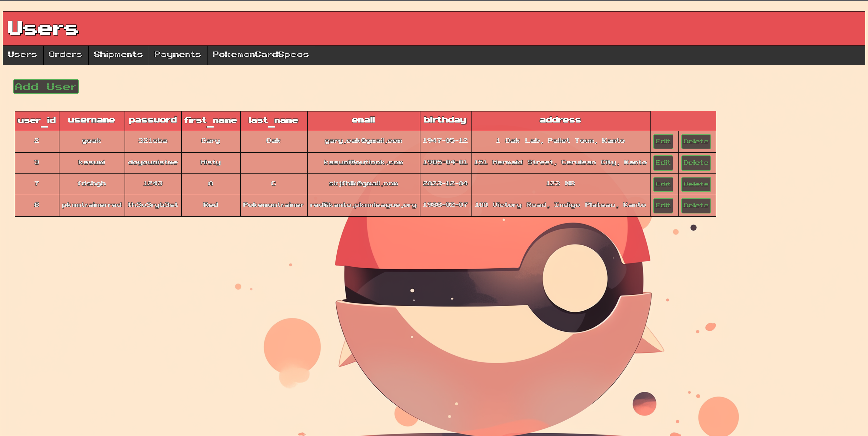Delete the fdshgh user row

tap(696, 184)
